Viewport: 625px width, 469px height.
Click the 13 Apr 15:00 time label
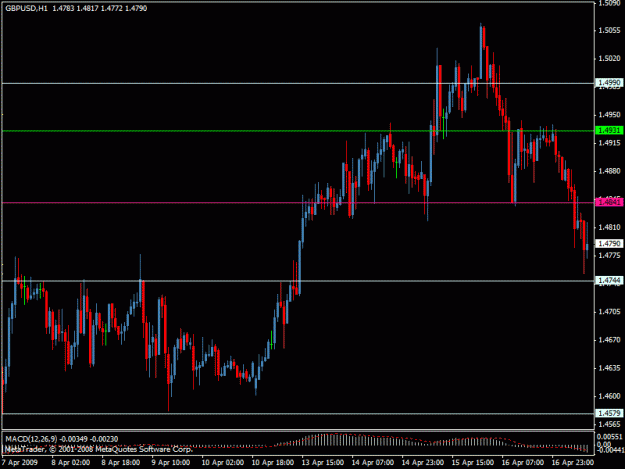tap(322, 463)
